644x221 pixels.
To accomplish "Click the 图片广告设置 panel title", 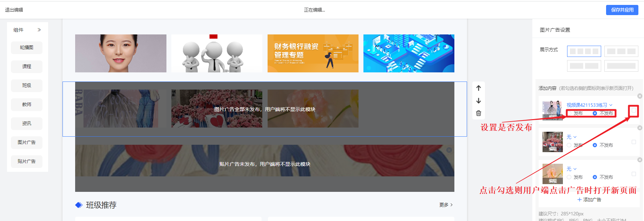I will (x=555, y=30).
